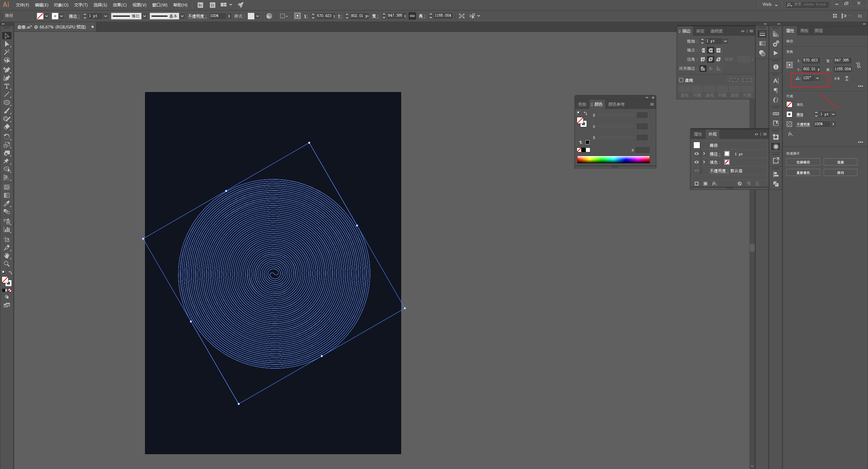Pick a color from the RGB spectrum bar
The width and height of the screenshot is (868, 469).
click(x=613, y=159)
